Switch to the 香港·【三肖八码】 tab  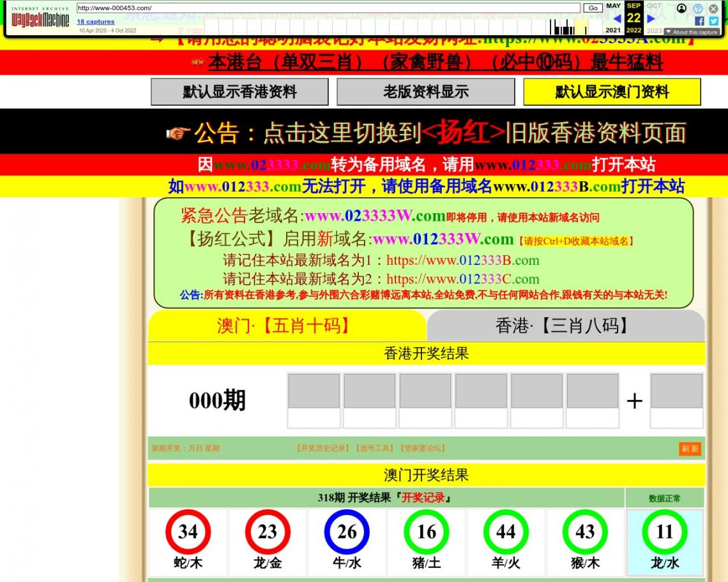click(566, 326)
